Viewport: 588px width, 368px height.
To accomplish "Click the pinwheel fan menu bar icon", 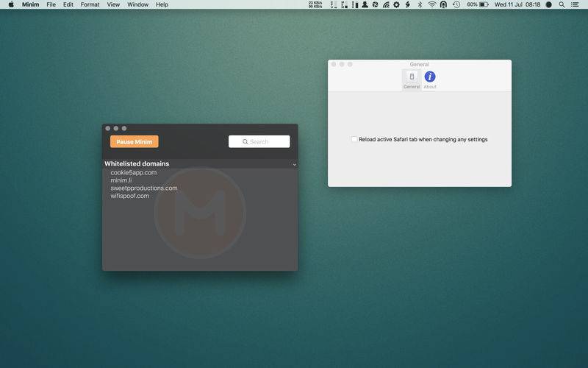I will pyautogui.click(x=376, y=4).
